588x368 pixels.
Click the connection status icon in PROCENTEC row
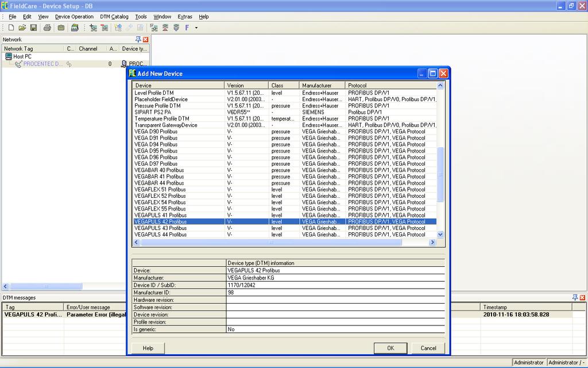pos(69,64)
